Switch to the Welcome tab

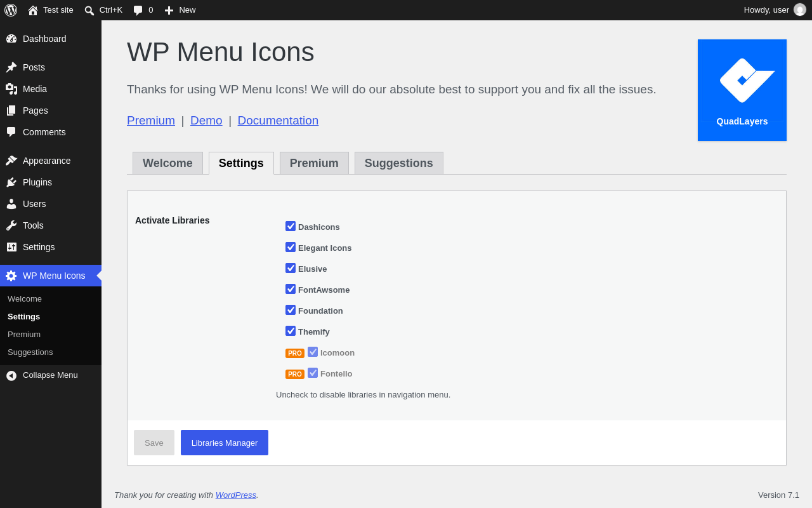(167, 163)
